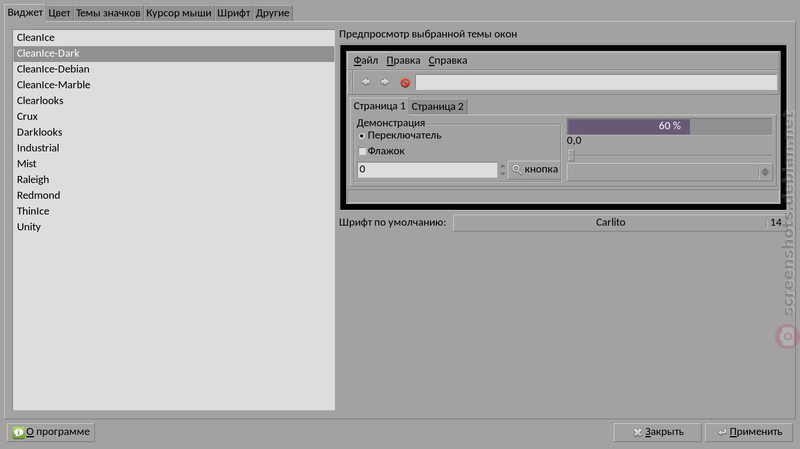Screen dimensions: 800x449
Task: Select the Mist theme
Action: coord(173,164)
